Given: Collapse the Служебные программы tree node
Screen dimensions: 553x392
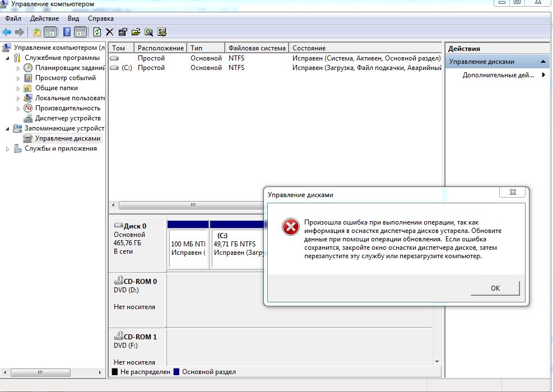Looking at the screenshot, I should 8,58.
